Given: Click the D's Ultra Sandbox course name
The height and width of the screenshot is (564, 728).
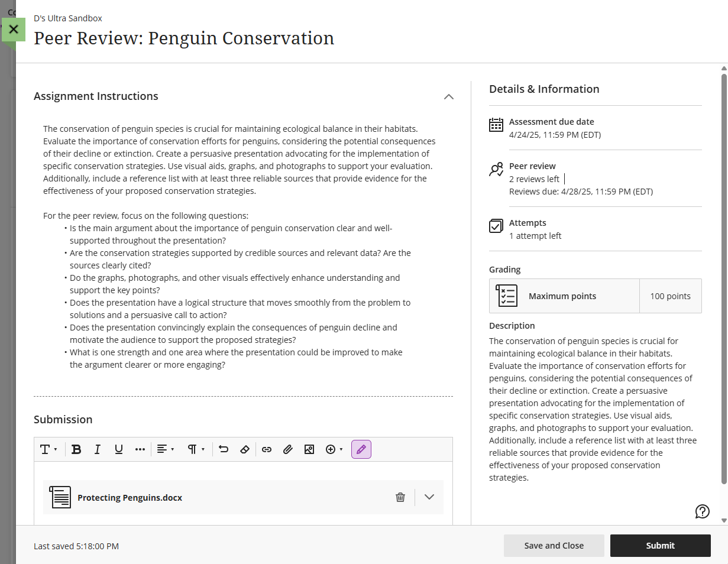Looking at the screenshot, I should click(68, 18).
